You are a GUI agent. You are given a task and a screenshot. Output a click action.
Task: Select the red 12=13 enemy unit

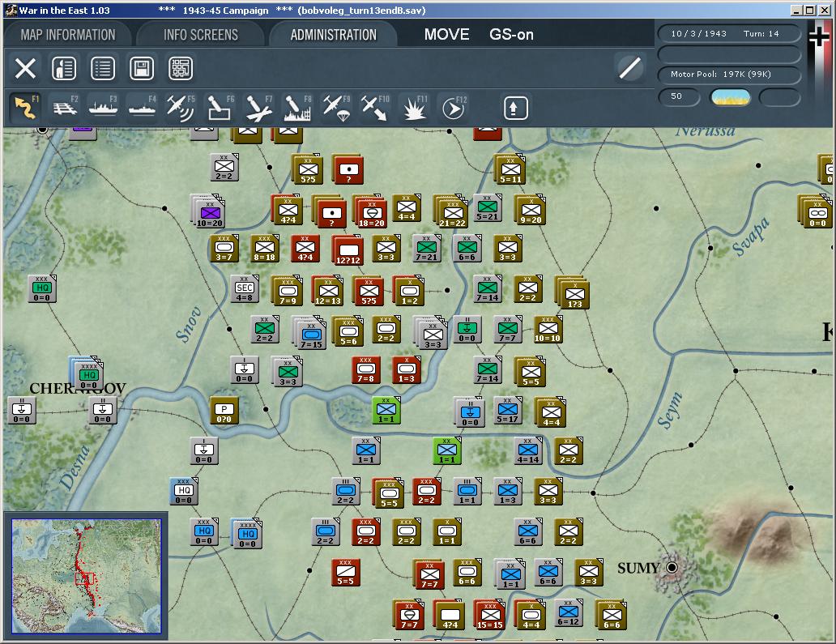click(328, 291)
